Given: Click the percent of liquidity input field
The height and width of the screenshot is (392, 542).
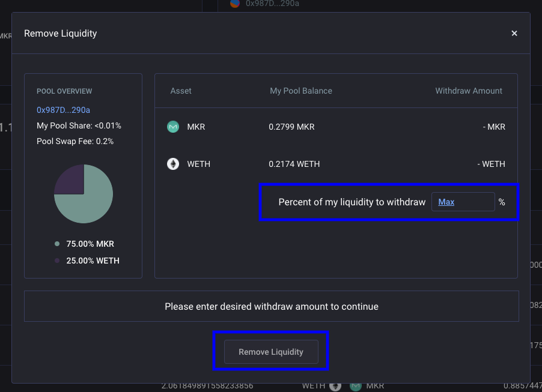Looking at the screenshot, I should (x=463, y=202).
